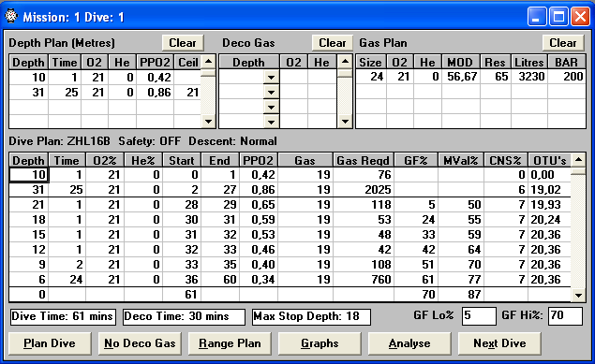Image resolution: width=595 pixels, height=364 pixels.
Task: Select Litres value 3230 in Gas Plan
Action: click(x=529, y=77)
